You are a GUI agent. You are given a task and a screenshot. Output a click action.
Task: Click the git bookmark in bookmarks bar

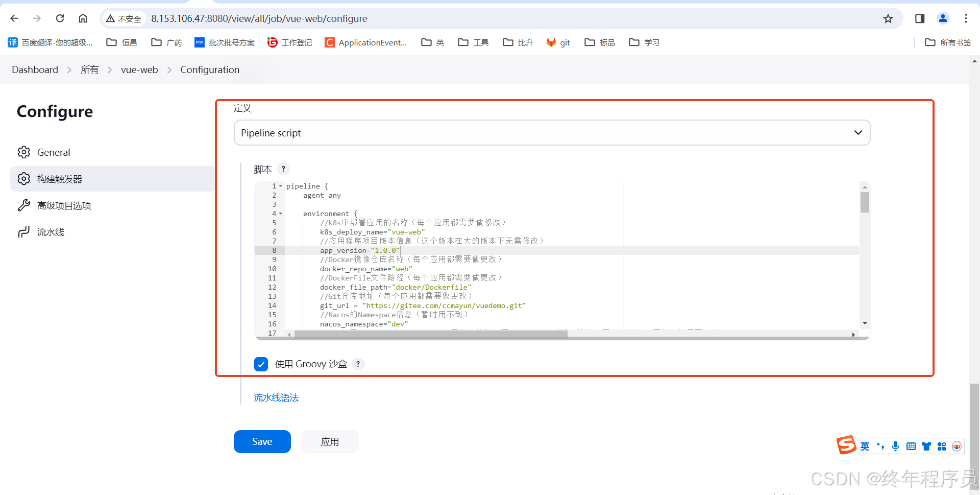coord(557,42)
